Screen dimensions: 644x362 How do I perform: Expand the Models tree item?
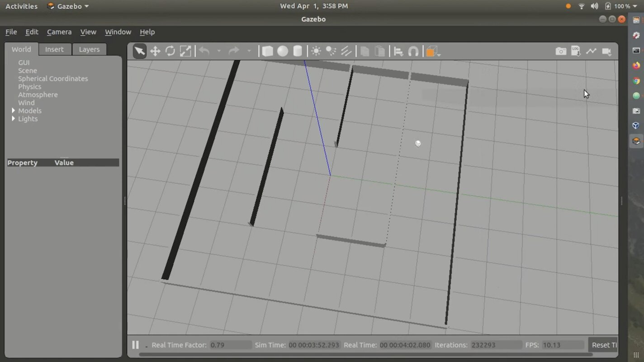[13, 110]
